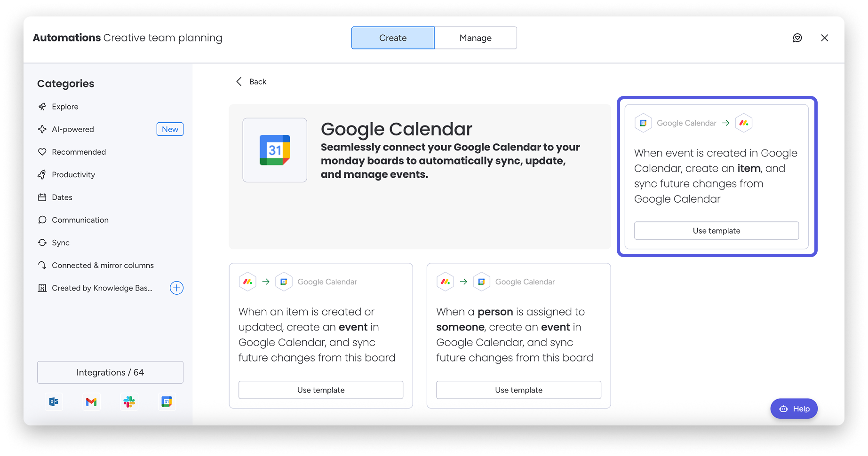Click Google Calendar icon in event-created template
The width and height of the screenshot is (868, 456).
pyautogui.click(x=643, y=123)
